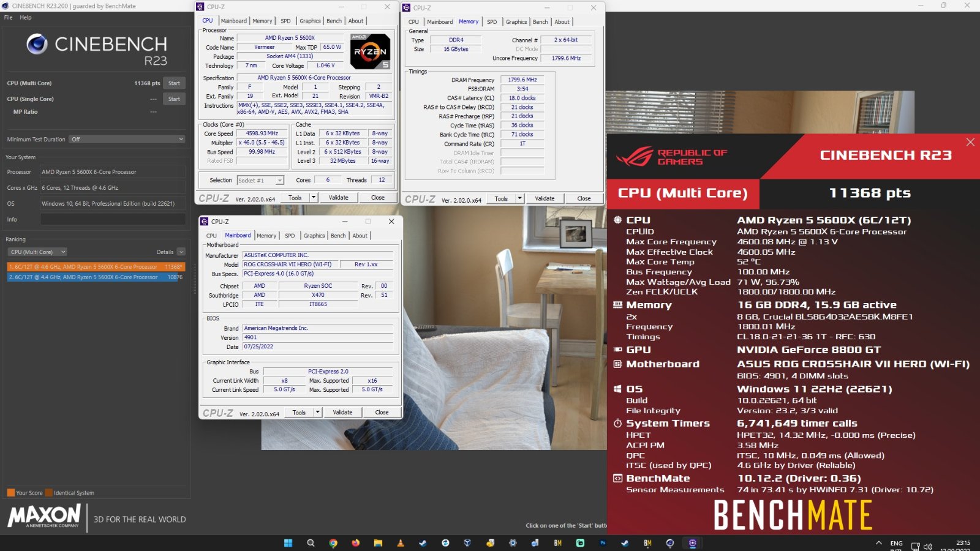Select ranking entry 2 at 4.4 GHz
Screen dimensions: 980x551
click(96, 277)
